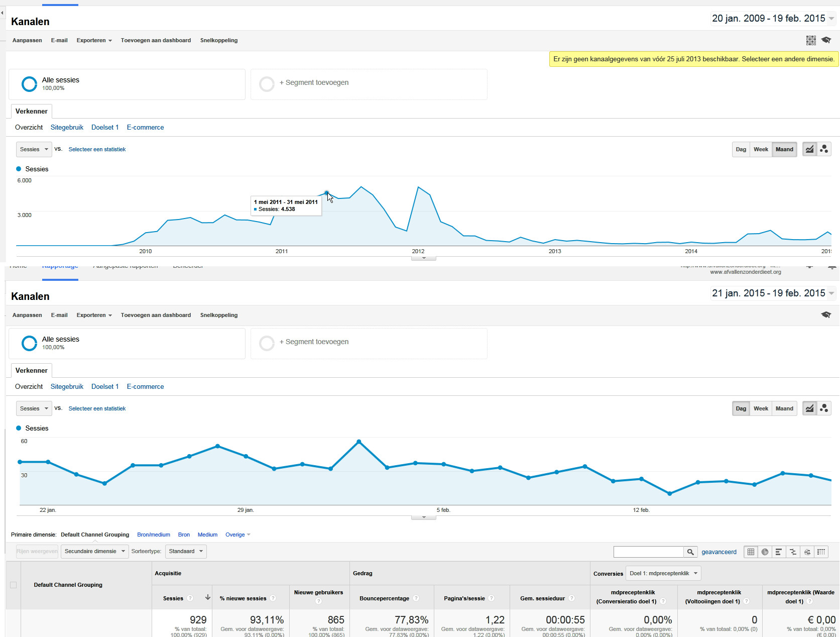The height and width of the screenshot is (637, 840).
Task: Open Exporteren menu in the upper report
Action: [x=94, y=40]
